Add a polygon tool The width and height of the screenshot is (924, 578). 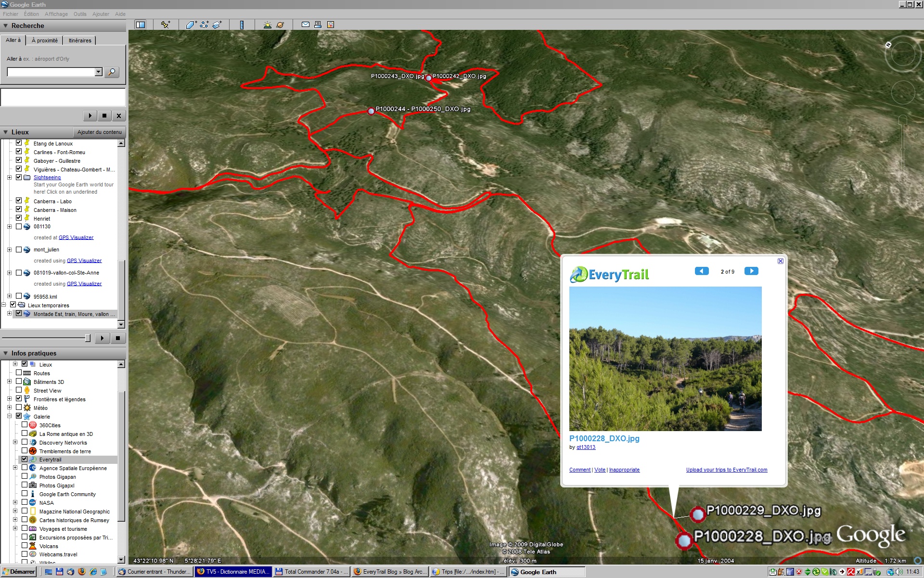coord(191,25)
